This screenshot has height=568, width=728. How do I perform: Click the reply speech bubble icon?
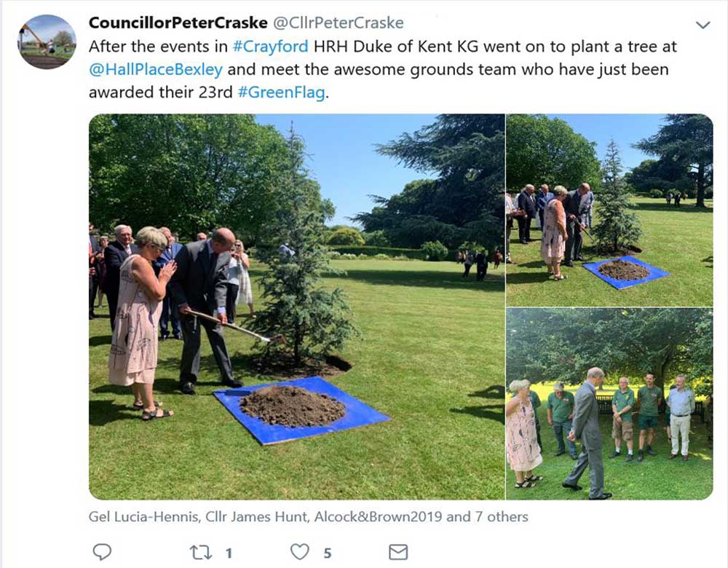tap(102, 552)
